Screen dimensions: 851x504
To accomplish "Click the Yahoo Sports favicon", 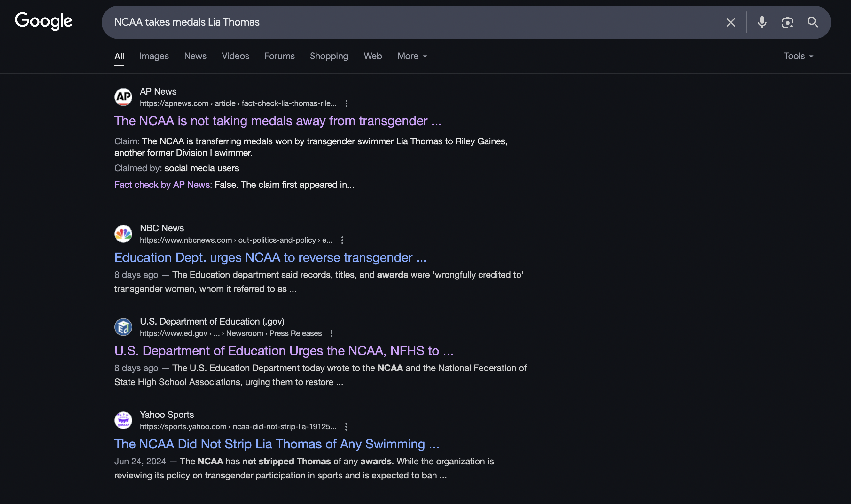I will point(123,420).
